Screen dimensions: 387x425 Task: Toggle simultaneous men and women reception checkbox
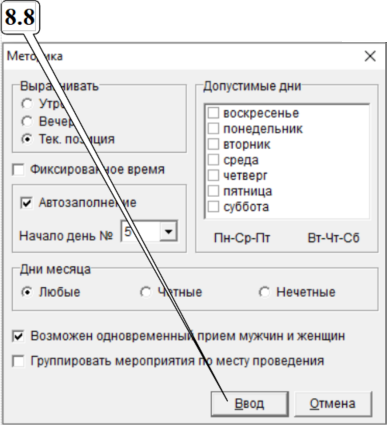(18, 336)
